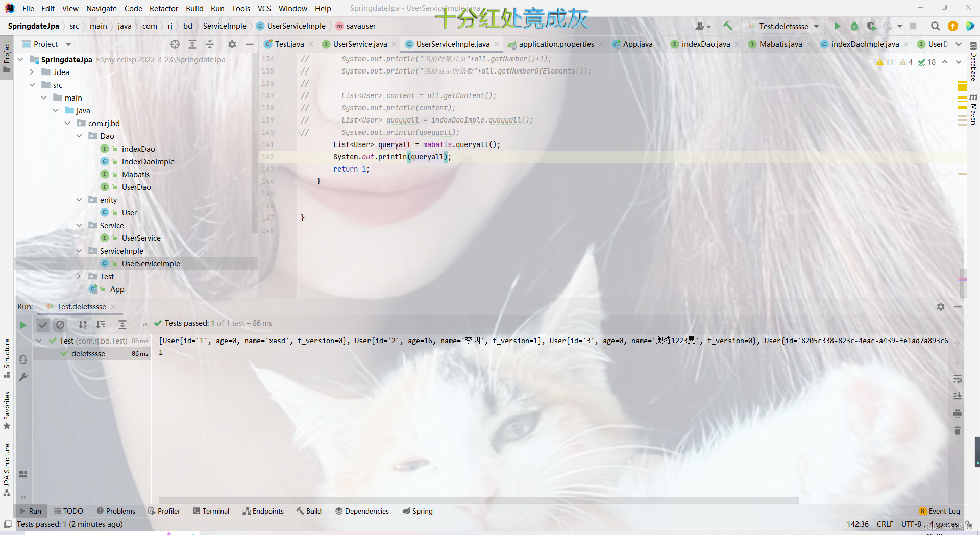Collapse the enity package

tap(79, 200)
